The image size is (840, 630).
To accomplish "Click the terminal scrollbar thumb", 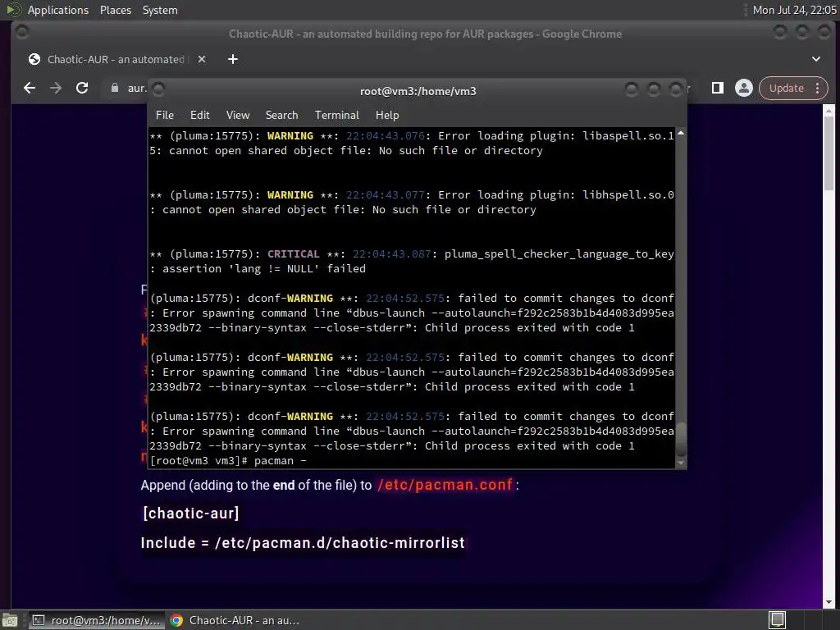I will [681, 440].
